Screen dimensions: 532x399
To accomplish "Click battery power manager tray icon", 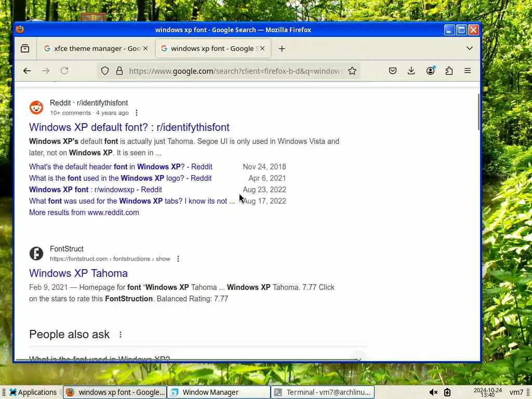I will pyautogui.click(x=447, y=392).
